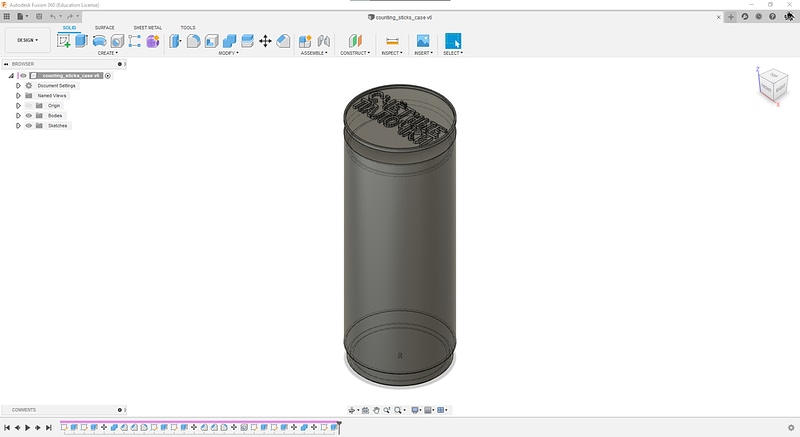Jump to timeline end

tap(48, 427)
